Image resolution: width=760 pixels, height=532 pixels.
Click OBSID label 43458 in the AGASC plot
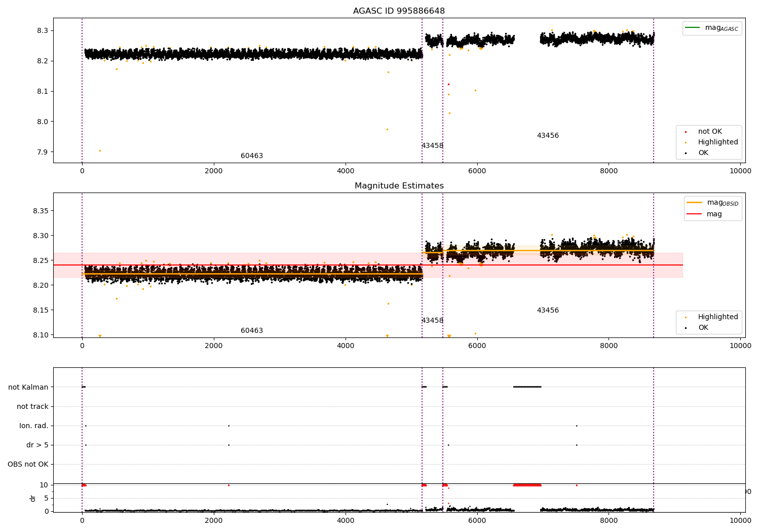(x=432, y=146)
